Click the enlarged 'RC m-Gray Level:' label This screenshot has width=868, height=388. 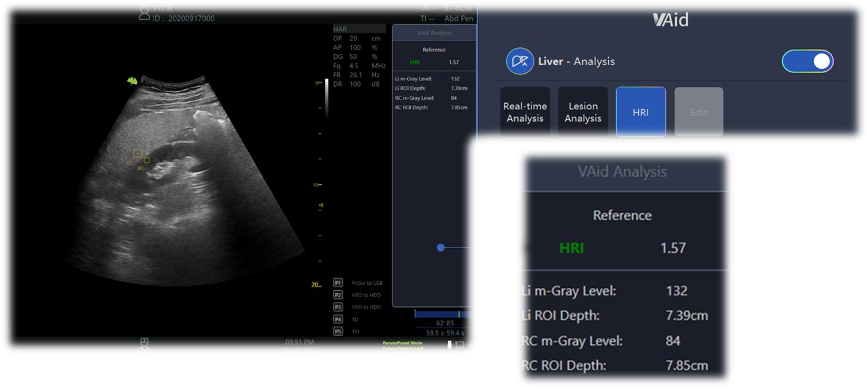(572, 341)
